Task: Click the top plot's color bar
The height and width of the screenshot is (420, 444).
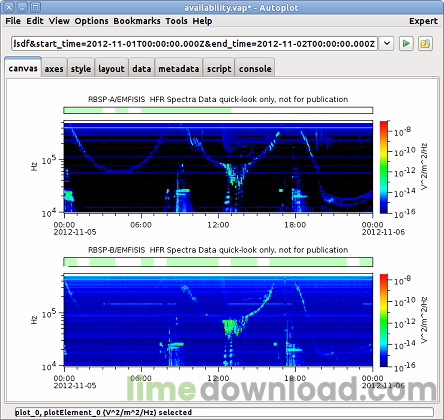Action: (384, 167)
